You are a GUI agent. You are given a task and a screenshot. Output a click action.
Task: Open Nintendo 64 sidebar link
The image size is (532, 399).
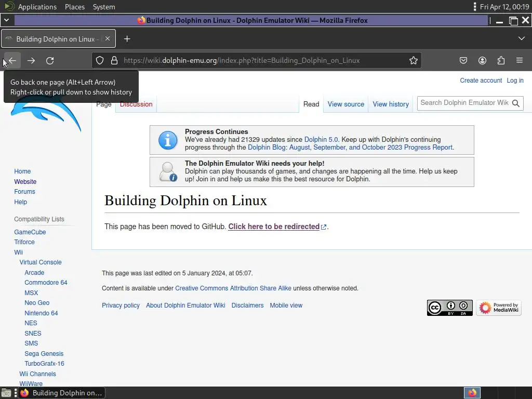point(41,313)
